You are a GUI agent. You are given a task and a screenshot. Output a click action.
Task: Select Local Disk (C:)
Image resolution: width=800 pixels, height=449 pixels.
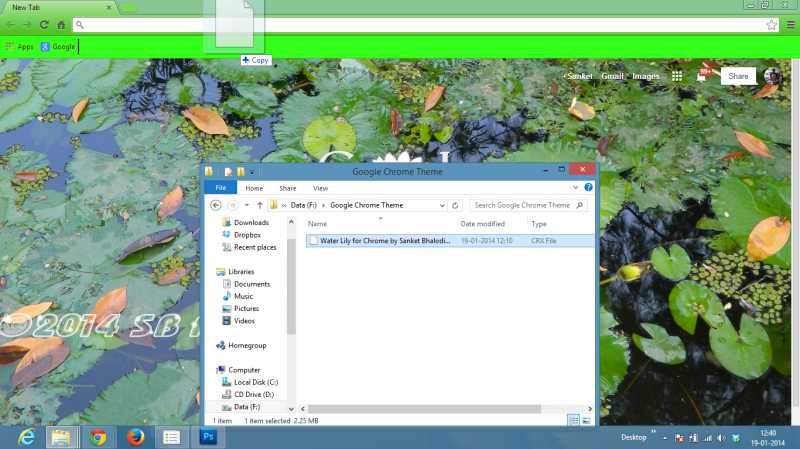tap(250, 382)
